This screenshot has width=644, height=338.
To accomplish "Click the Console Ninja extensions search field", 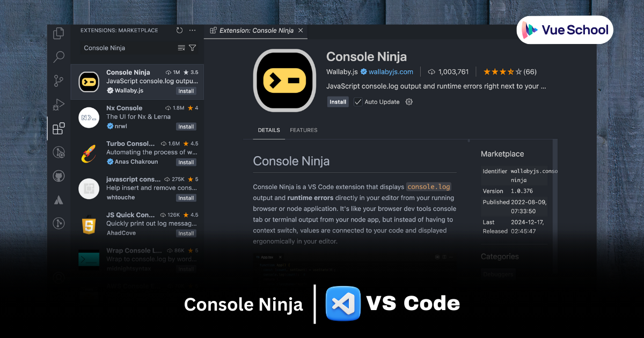I will (129, 48).
